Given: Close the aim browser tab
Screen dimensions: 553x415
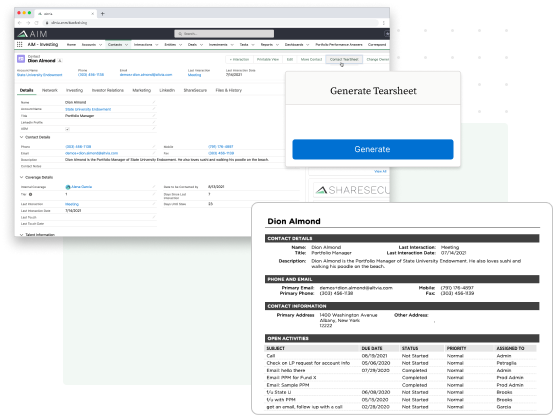Looking at the screenshot, I should [92, 13].
